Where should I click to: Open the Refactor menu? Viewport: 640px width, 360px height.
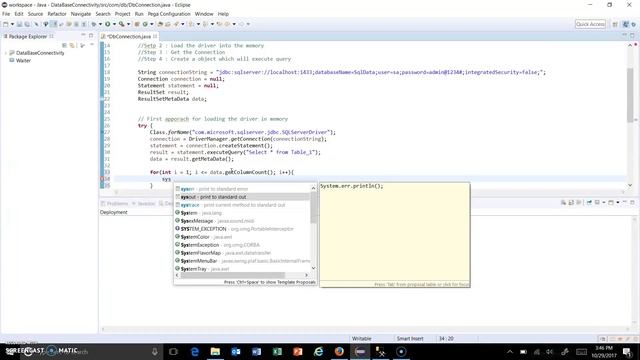tap(57, 14)
